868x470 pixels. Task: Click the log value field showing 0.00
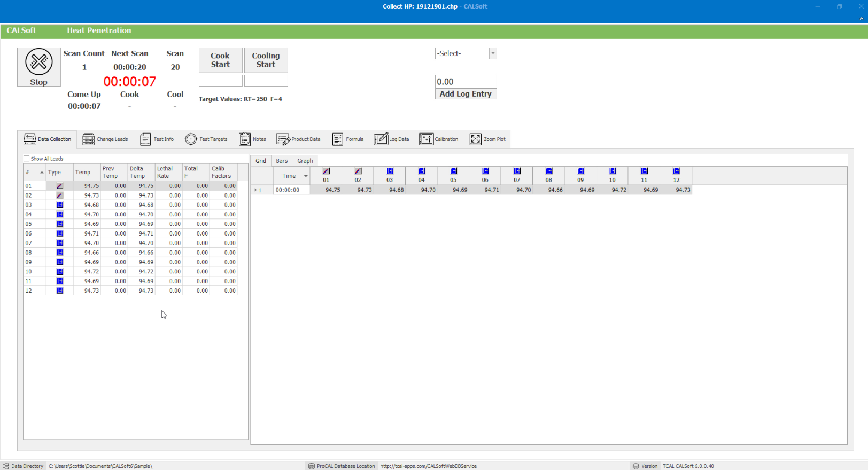(x=466, y=82)
